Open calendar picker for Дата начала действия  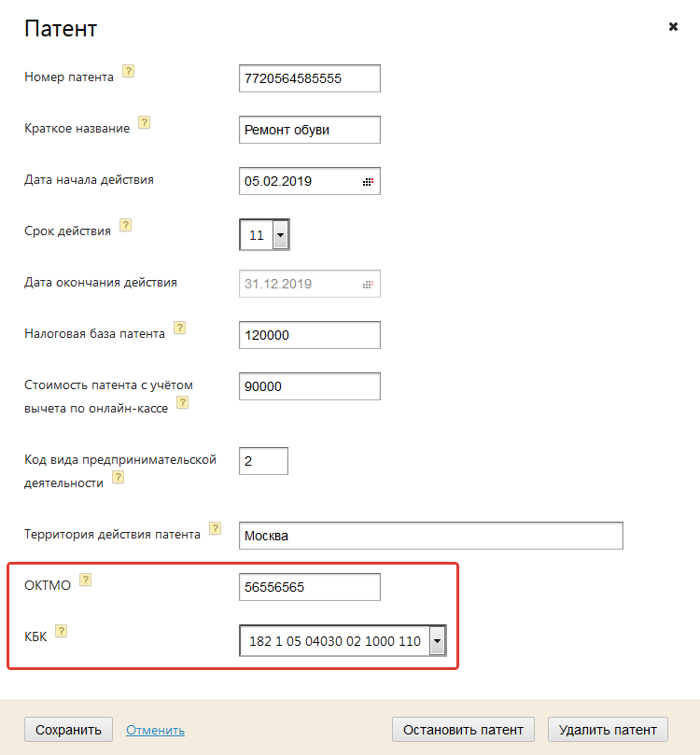point(368,182)
